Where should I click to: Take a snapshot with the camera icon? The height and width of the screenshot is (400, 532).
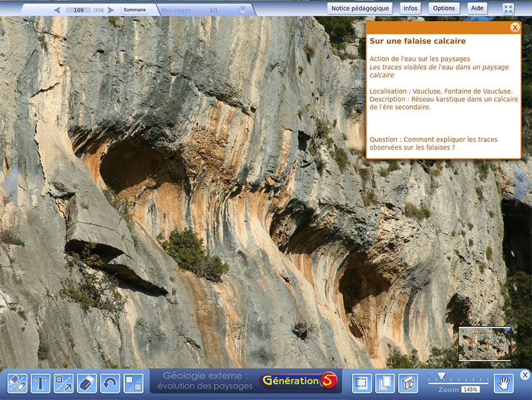point(408,383)
